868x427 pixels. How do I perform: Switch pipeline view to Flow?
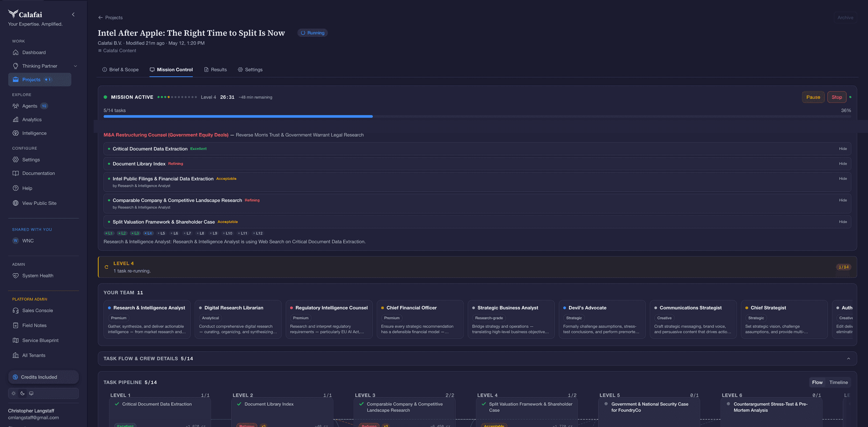(x=817, y=383)
